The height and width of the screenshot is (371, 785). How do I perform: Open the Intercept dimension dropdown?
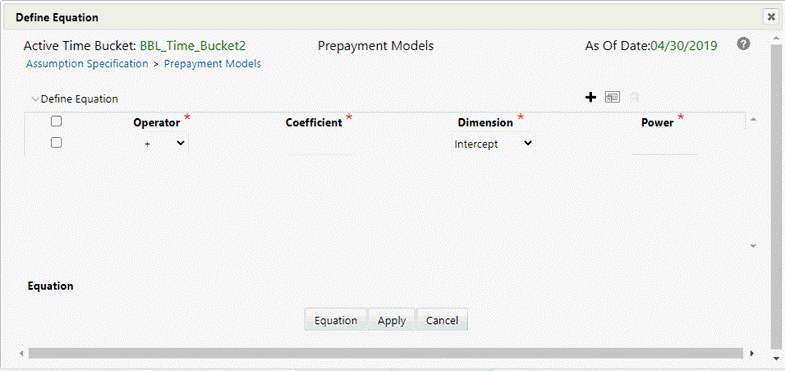493,144
